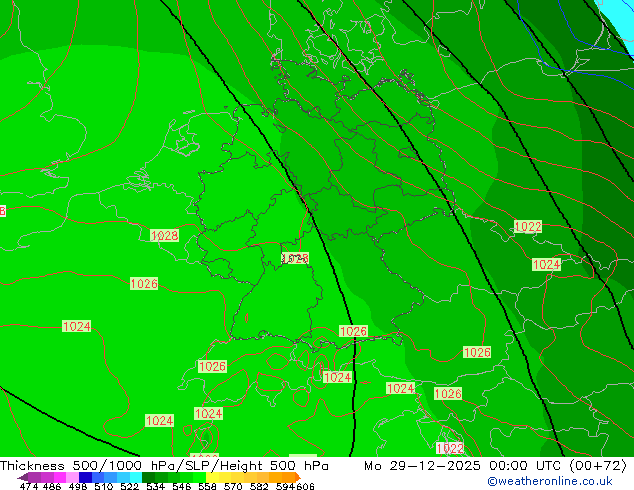Click the legend value 498
This screenshot has width=634, height=490.
coord(78,486)
